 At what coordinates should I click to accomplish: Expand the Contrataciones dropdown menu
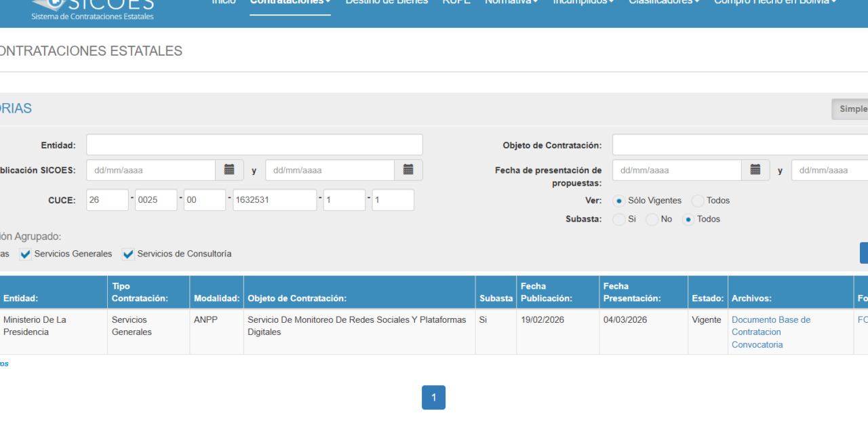(290, 3)
